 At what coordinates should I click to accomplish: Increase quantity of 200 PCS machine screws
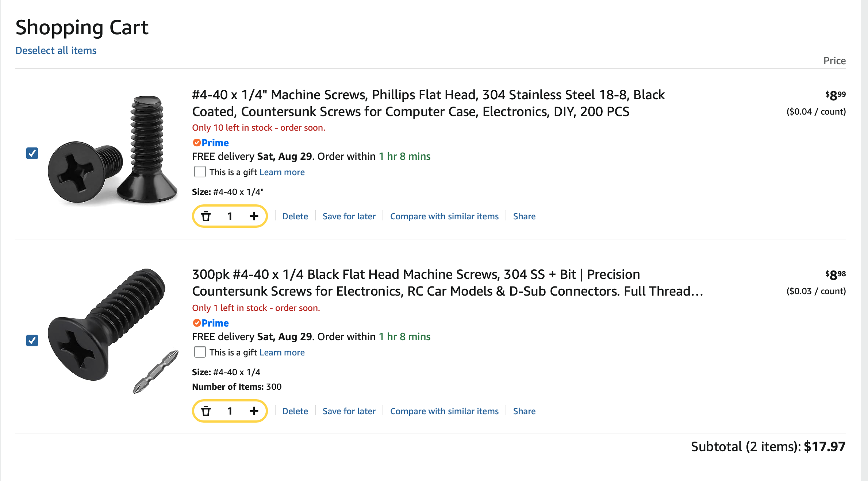(x=254, y=216)
